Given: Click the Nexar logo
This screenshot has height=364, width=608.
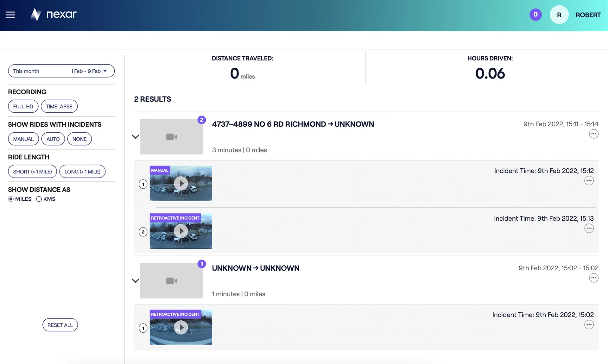Looking at the screenshot, I should tap(54, 14).
